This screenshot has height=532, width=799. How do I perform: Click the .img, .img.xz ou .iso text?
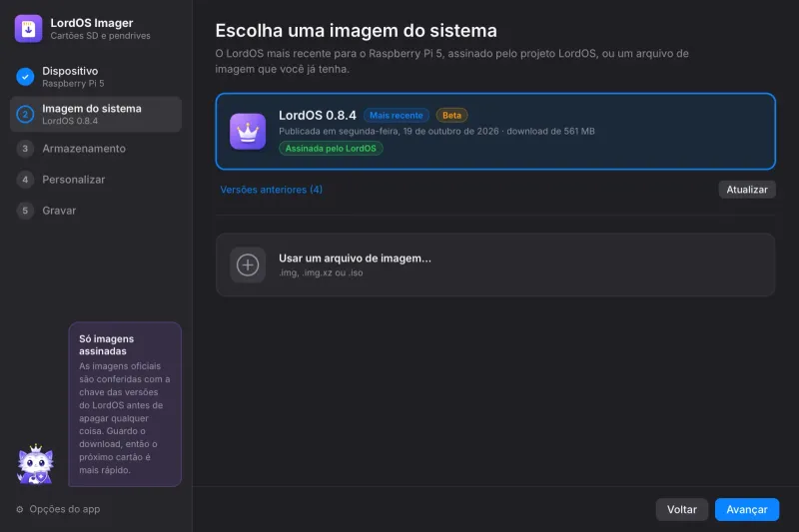coord(321,272)
